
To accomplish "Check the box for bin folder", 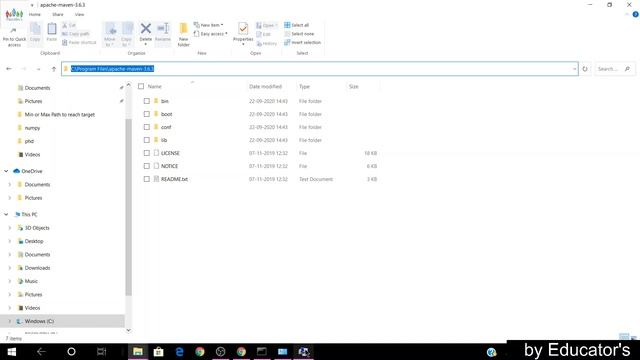I will [x=147, y=101].
